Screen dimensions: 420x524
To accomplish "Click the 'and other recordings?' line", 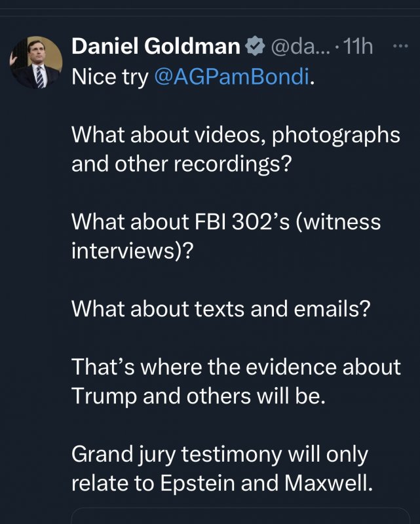I will pos(181,164).
